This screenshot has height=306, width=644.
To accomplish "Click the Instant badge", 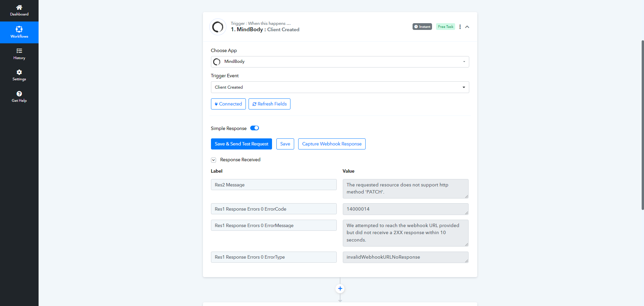I will 422,27.
